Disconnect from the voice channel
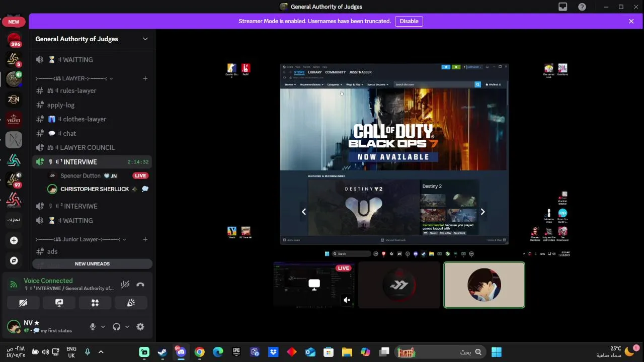 point(140,285)
